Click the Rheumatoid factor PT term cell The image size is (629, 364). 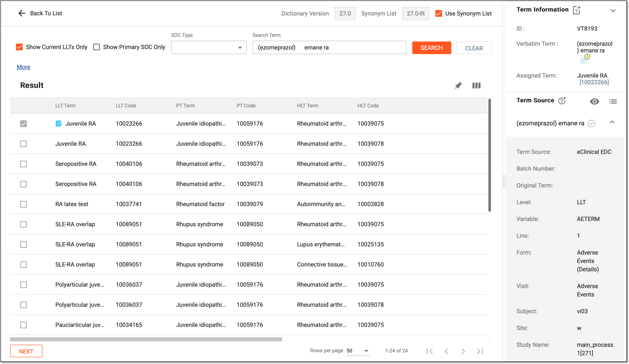pos(200,204)
